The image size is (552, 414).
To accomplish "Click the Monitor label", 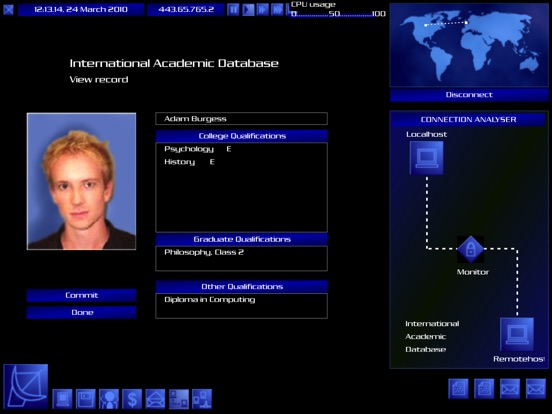I will click(473, 272).
